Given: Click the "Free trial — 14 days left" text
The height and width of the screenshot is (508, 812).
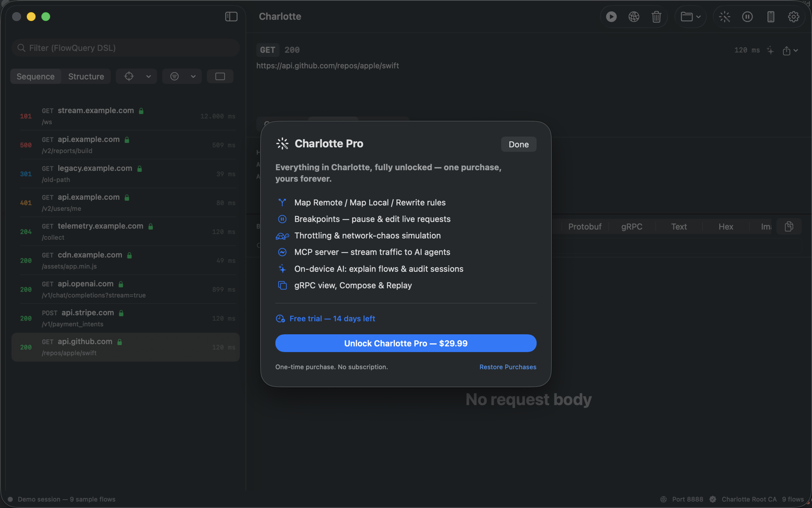Looking at the screenshot, I should [x=332, y=319].
